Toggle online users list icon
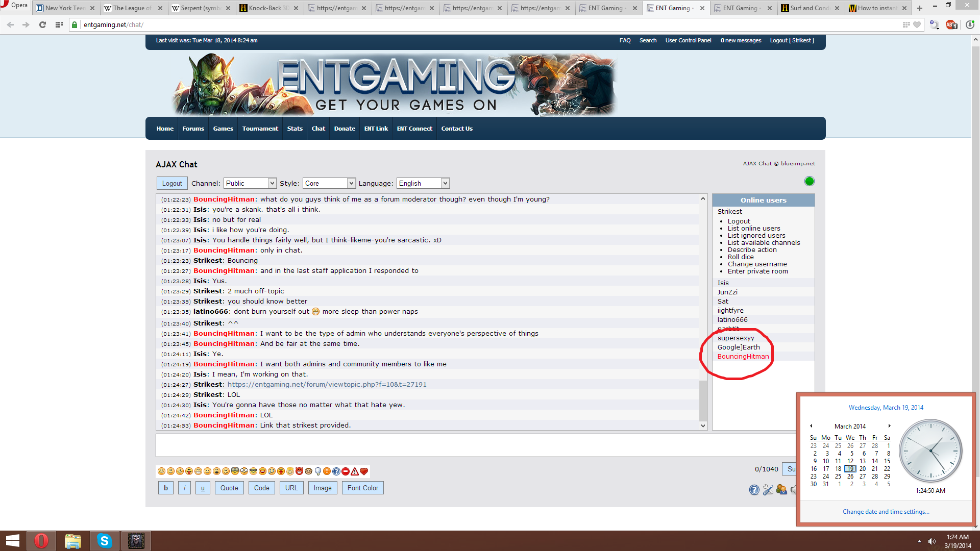This screenshot has width=980, height=551. click(x=781, y=490)
